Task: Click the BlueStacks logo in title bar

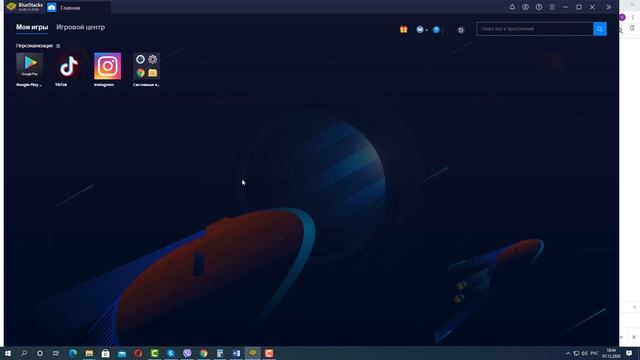Action: click(x=11, y=7)
